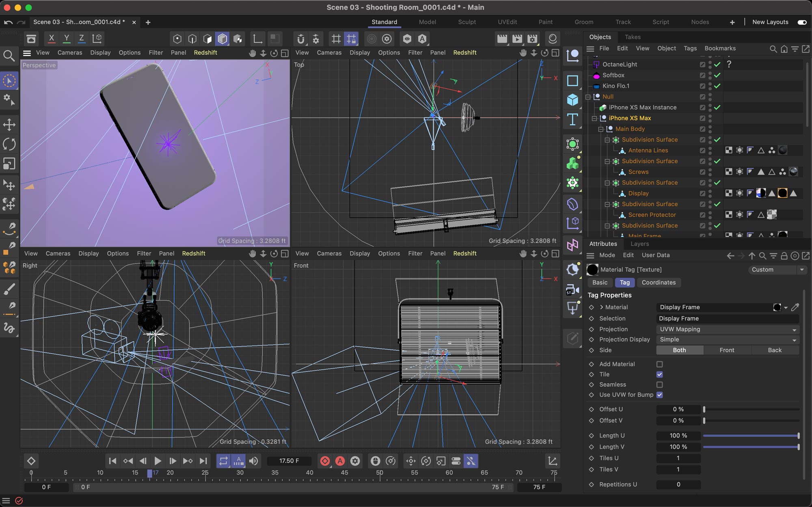The width and height of the screenshot is (812, 507).
Task: Collapse the iPhone XS Max tree item
Action: click(594, 118)
